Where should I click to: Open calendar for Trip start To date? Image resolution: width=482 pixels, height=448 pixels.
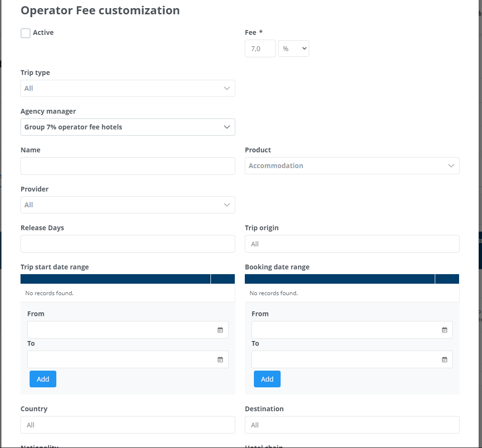[x=220, y=360]
